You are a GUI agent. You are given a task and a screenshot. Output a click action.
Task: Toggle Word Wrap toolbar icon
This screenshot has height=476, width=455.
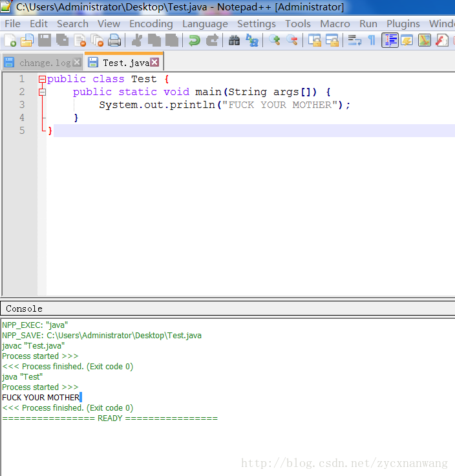[x=354, y=40]
